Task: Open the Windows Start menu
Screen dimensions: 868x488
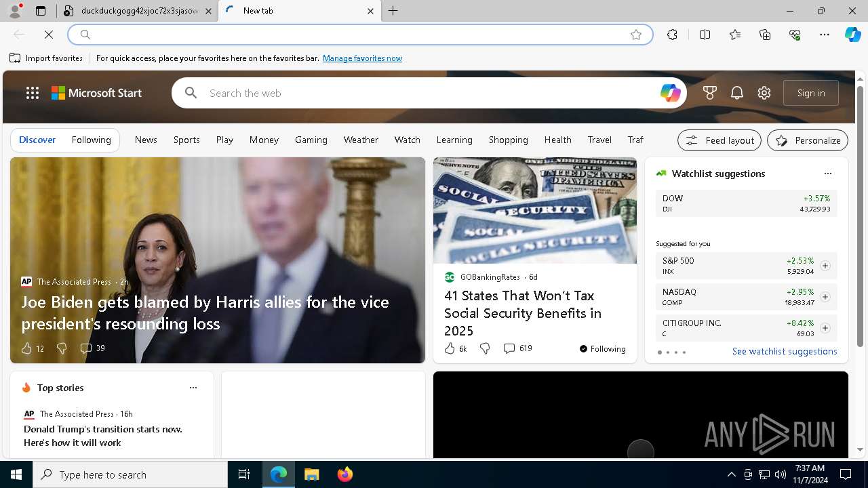Action: (x=16, y=474)
